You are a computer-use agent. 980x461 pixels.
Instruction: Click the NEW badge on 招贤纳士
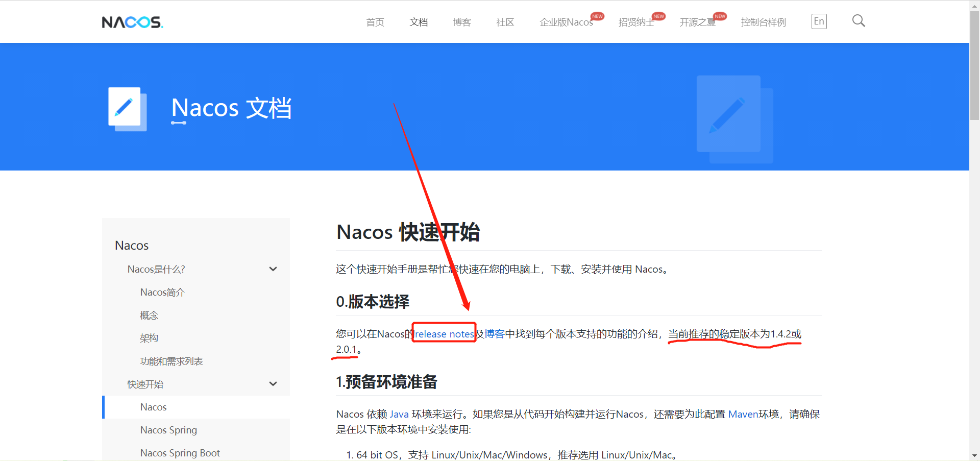pos(658,16)
